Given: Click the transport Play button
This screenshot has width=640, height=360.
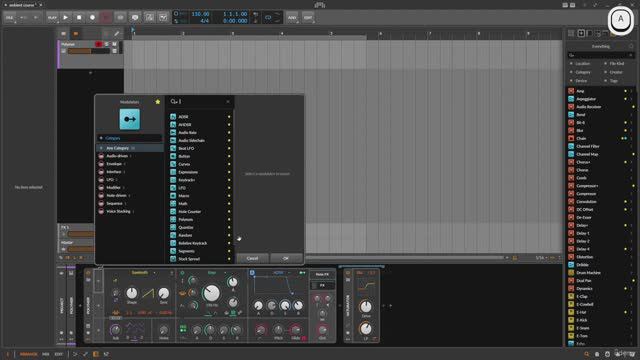Looking at the screenshot, I should [x=65, y=18].
